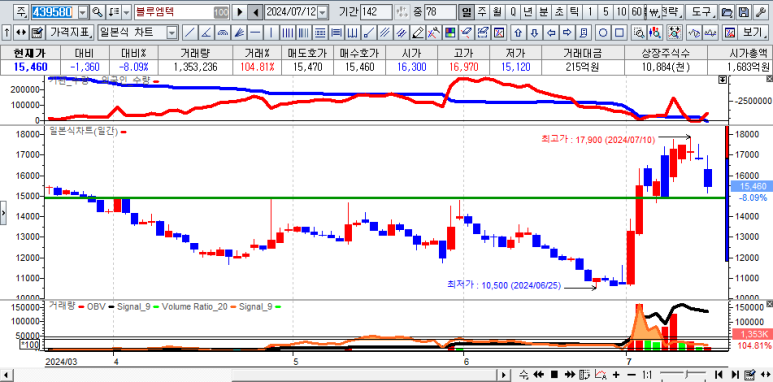Open the stock code 439580 dropdown
The height and width of the screenshot is (382, 773).
click(x=82, y=12)
